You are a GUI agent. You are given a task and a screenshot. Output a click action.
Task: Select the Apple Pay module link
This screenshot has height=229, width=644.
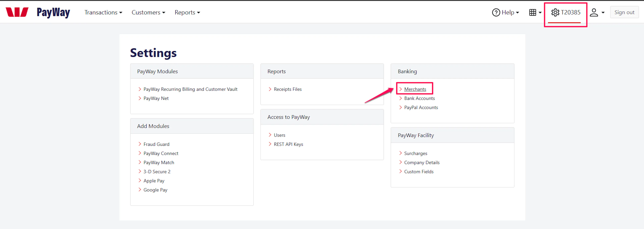(154, 181)
